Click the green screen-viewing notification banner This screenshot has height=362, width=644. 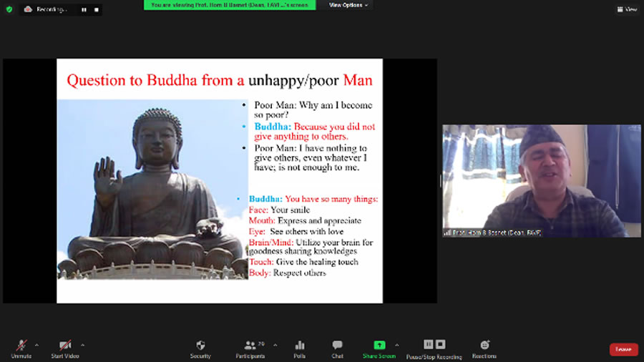(x=230, y=5)
